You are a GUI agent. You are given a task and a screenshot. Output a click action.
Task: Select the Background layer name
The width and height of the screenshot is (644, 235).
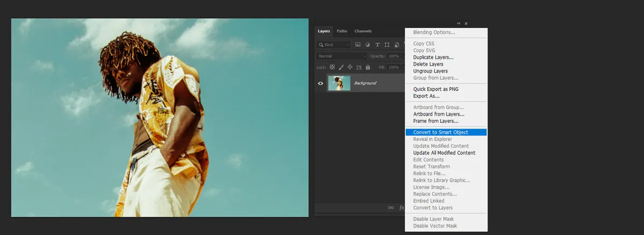(365, 83)
